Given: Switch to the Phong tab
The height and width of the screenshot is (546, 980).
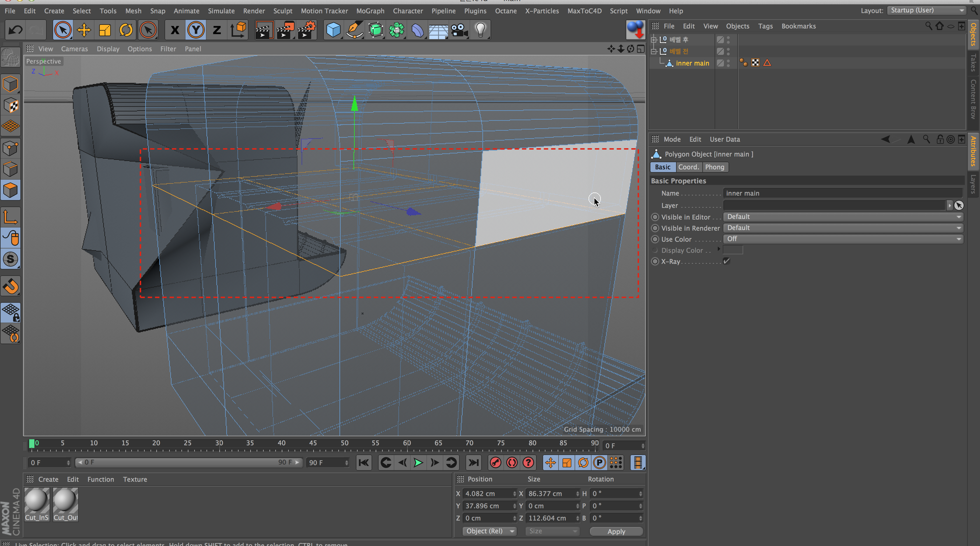Looking at the screenshot, I should (x=715, y=167).
